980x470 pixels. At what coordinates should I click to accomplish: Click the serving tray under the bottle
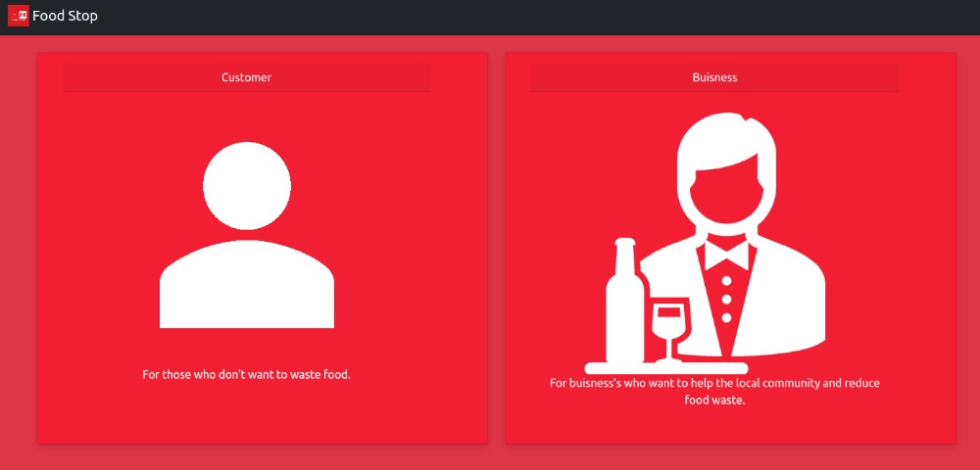tap(665, 367)
